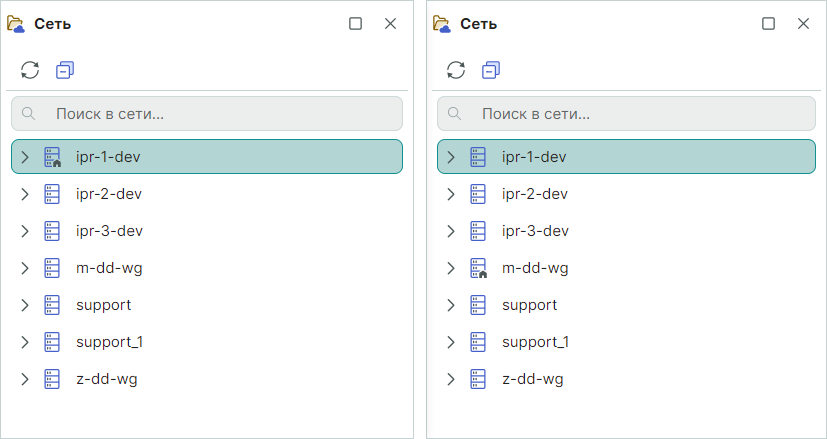Select the ipr-3-dev item in left panel
827x439 pixels.
[109, 231]
